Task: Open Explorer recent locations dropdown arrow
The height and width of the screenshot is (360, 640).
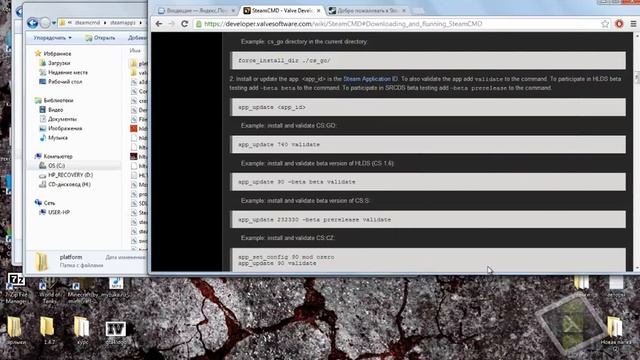Action: click(x=53, y=23)
